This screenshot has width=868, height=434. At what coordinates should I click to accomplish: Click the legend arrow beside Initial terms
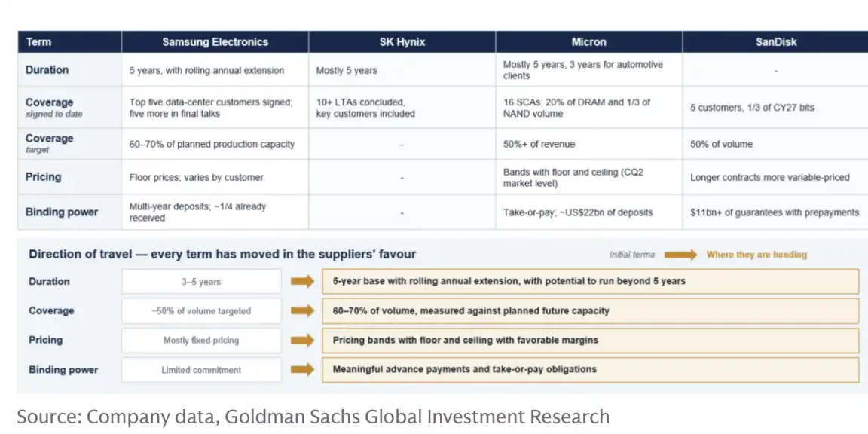pyautogui.click(x=681, y=255)
